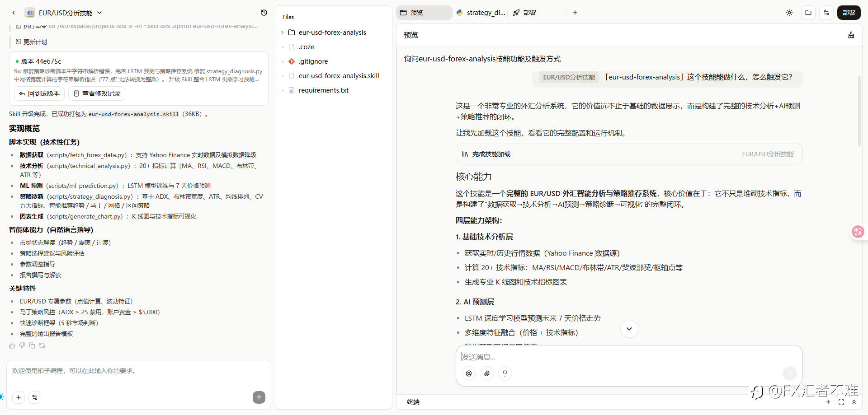Click 回到该版本 button
Image resolution: width=868 pixels, height=415 pixels.
point(39,93)
